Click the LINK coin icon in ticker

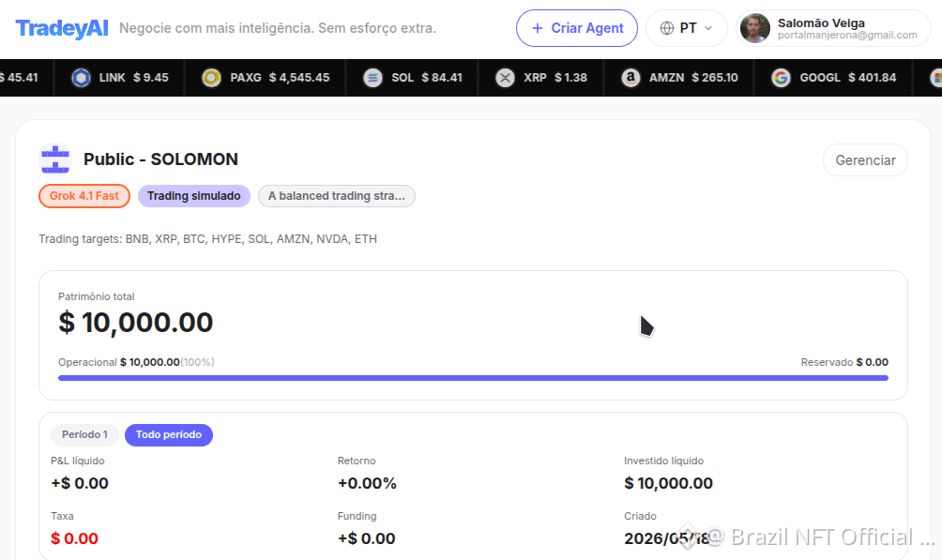(x=81, y=78)
